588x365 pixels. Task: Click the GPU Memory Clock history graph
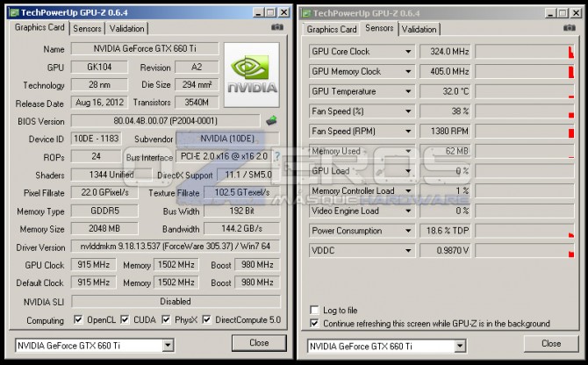525,71
